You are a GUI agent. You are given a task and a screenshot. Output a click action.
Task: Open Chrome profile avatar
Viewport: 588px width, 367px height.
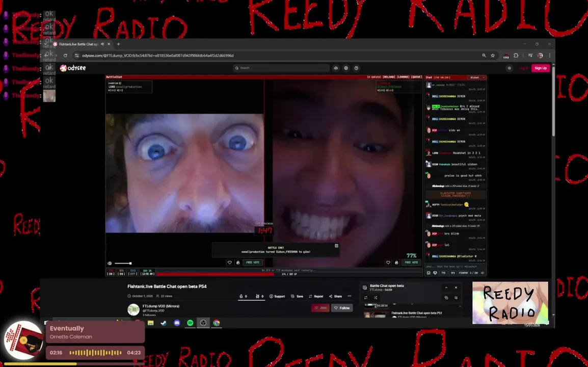[540, 56]
